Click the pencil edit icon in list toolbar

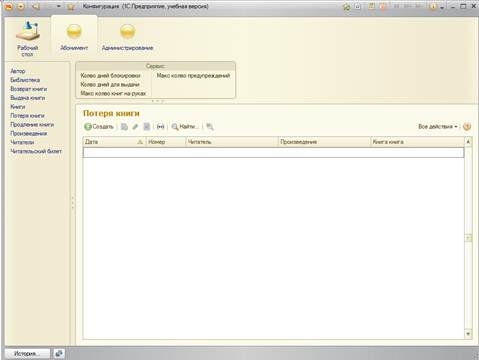(x=135, y=127)
